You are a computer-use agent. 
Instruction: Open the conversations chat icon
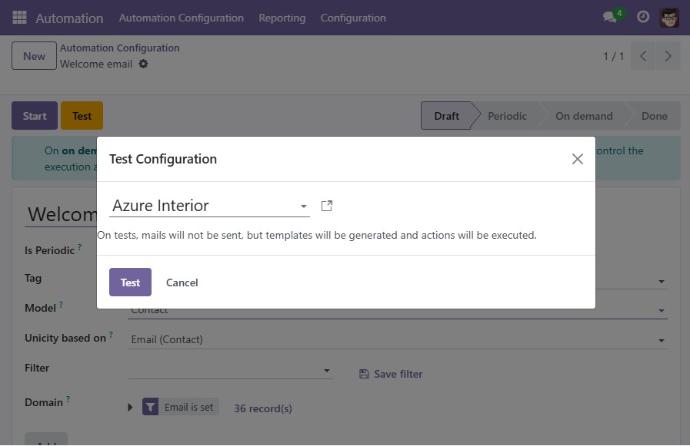(609, 18)
